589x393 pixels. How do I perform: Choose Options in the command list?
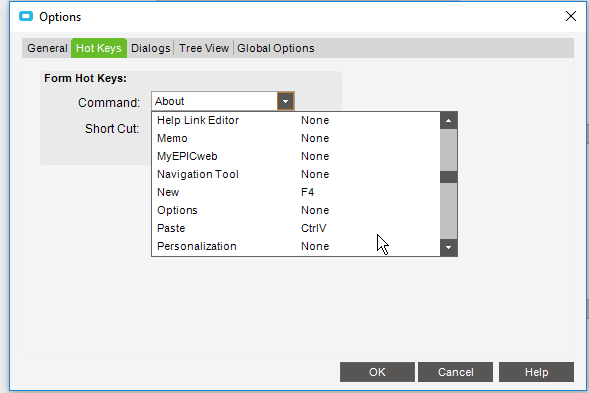coord(296,210)
